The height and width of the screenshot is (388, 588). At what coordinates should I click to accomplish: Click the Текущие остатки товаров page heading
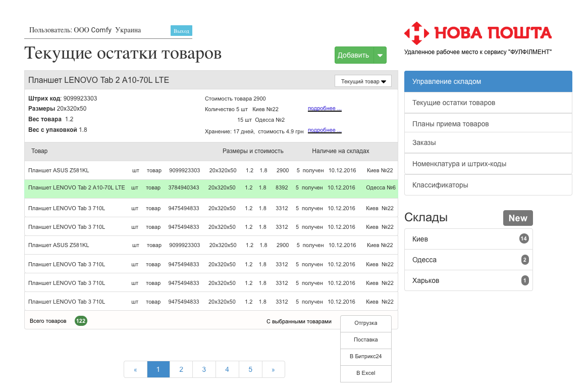(123, 53)
